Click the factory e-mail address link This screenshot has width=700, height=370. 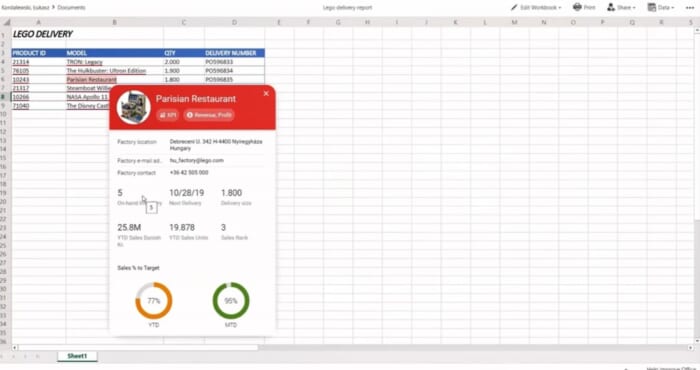(x=196, y=160)
